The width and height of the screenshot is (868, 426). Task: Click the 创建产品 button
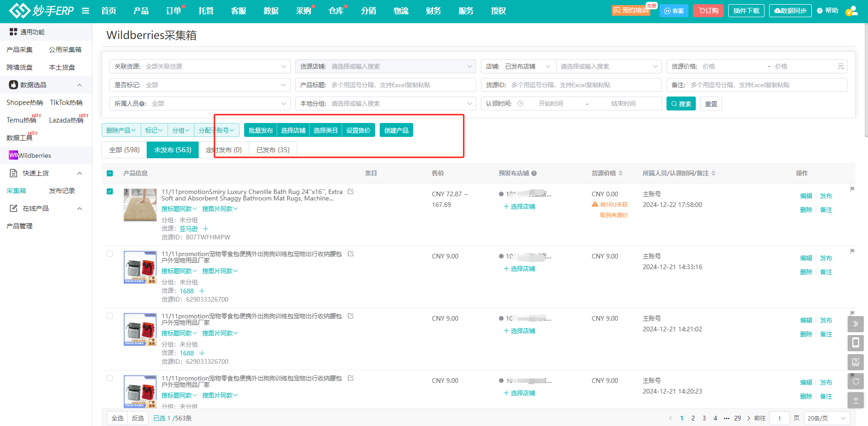[x=396, y=130]
